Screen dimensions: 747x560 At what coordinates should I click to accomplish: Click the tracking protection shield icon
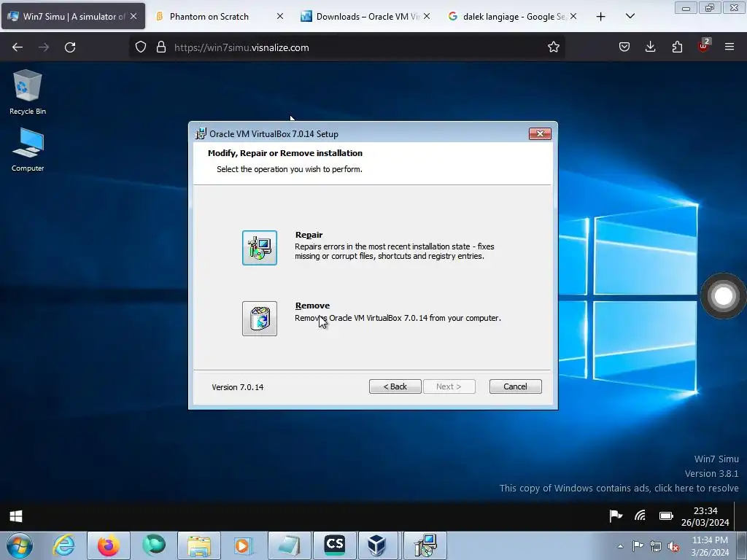point(141,47)
